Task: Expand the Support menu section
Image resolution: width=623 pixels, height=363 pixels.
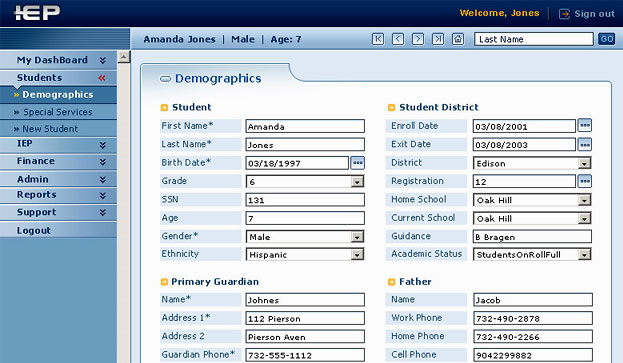Action: 103,212
